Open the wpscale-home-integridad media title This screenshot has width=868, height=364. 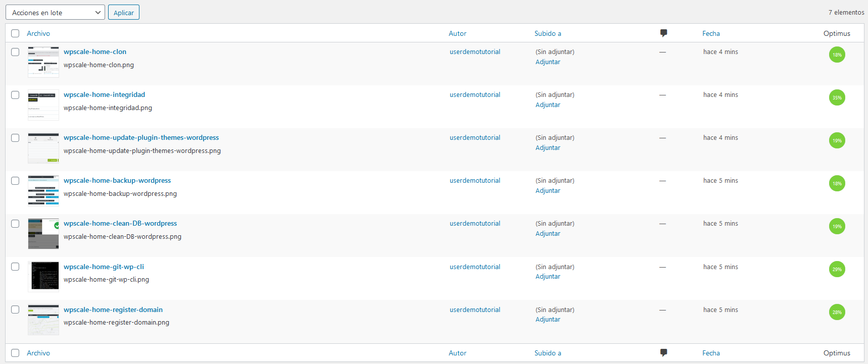104,94
